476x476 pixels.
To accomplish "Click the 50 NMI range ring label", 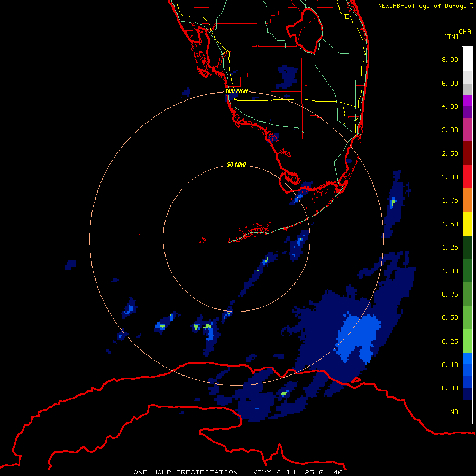I will click(x=236, y=164).
